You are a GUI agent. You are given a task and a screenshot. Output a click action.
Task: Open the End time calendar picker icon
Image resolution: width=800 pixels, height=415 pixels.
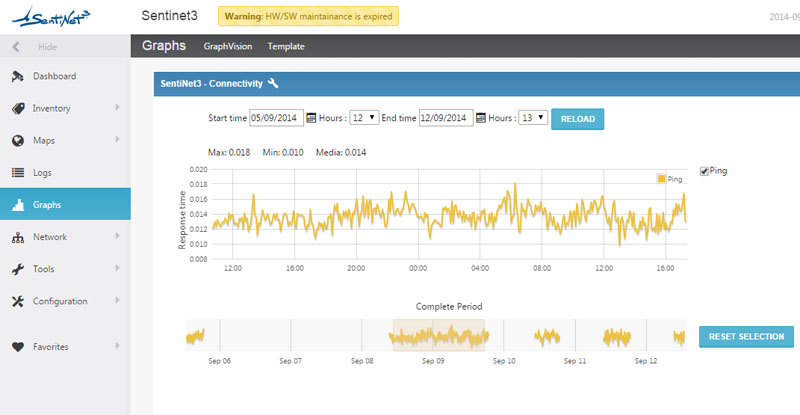481,118
